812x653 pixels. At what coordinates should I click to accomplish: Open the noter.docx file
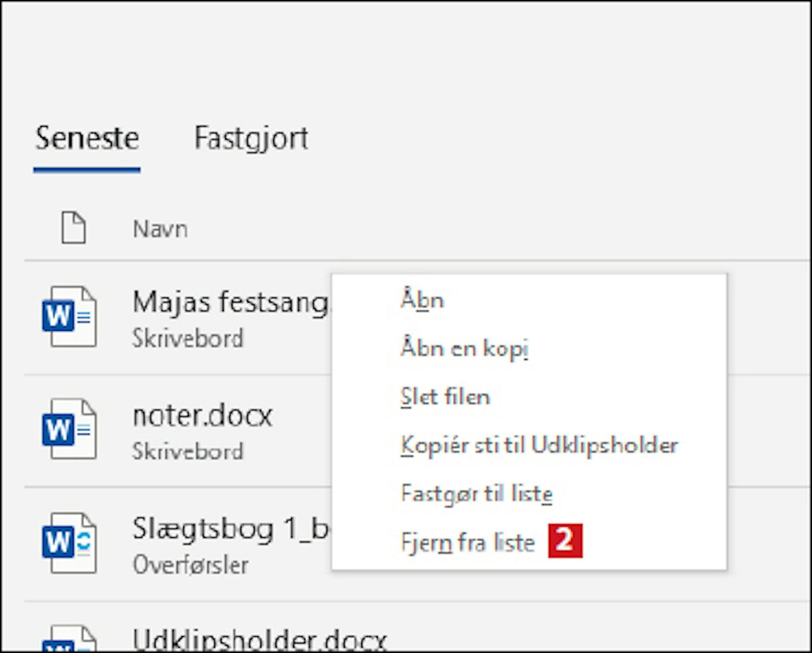click(202, 415)
